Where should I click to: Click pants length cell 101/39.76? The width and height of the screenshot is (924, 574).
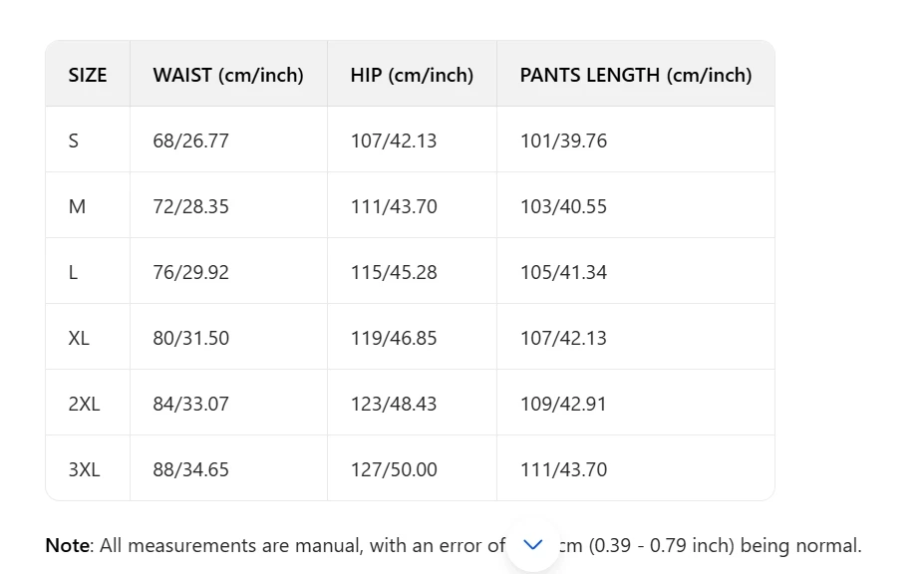coord(563,141)
